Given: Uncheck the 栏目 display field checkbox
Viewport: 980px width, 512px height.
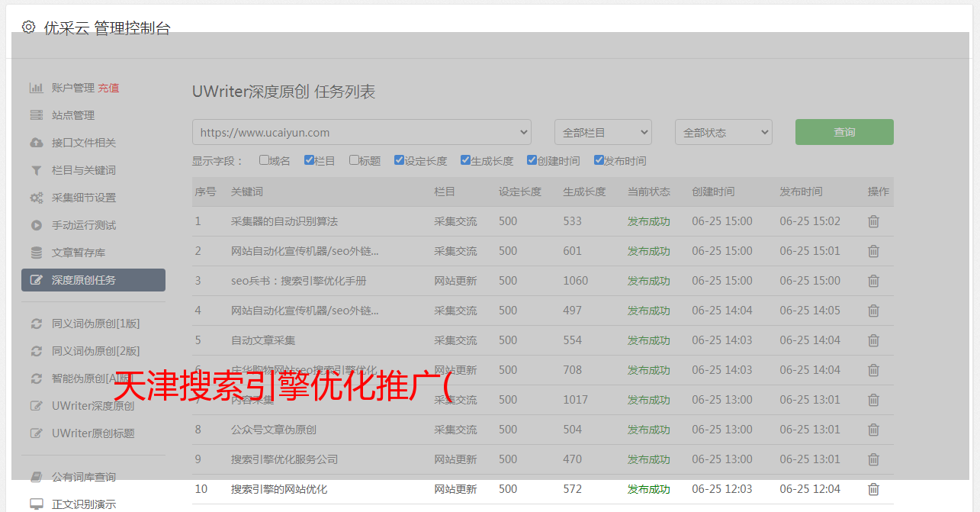Looking at the screenshot, I should coord(309,160).
